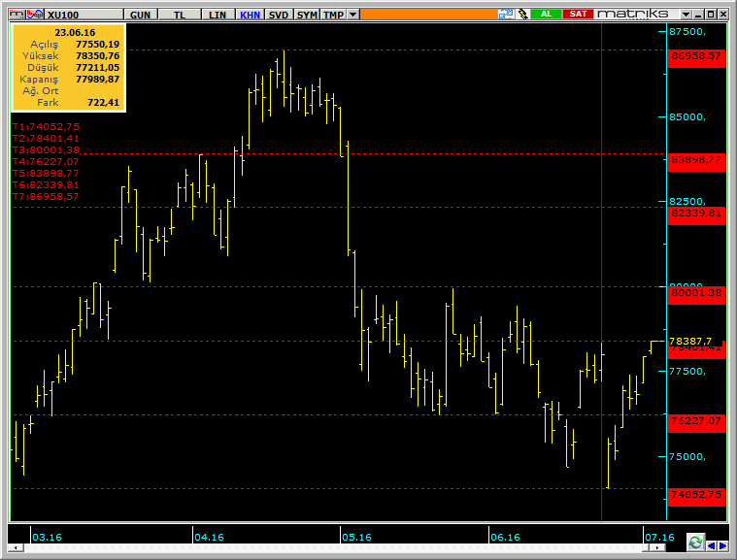Click the 75000 price axis label
The width and height of the screenshot is (737, 560).
[687, 457]
